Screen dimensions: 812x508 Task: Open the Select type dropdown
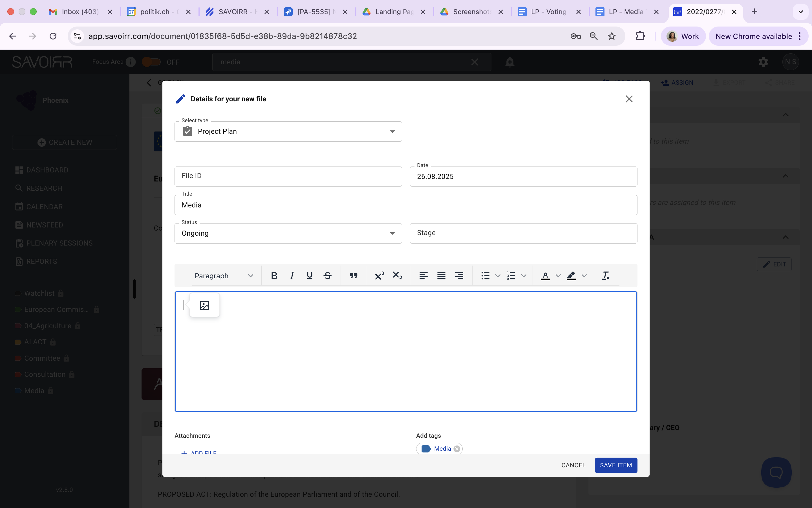point(288,131)
